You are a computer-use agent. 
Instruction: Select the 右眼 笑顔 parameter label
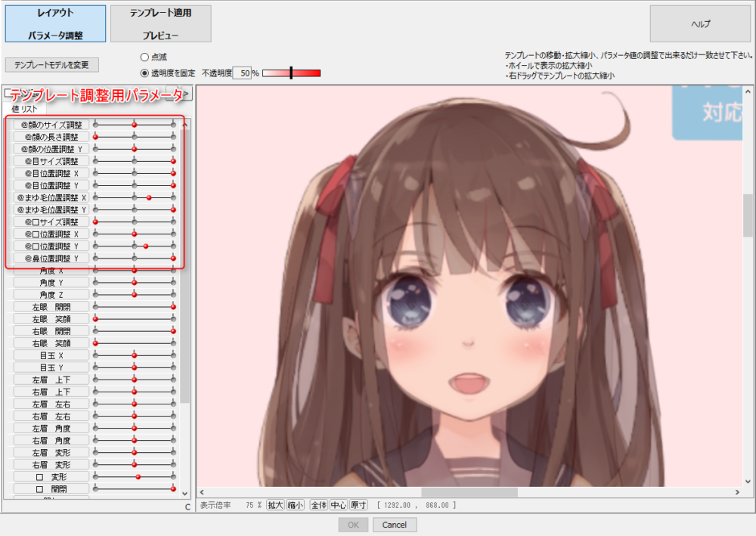click(51, 343)
